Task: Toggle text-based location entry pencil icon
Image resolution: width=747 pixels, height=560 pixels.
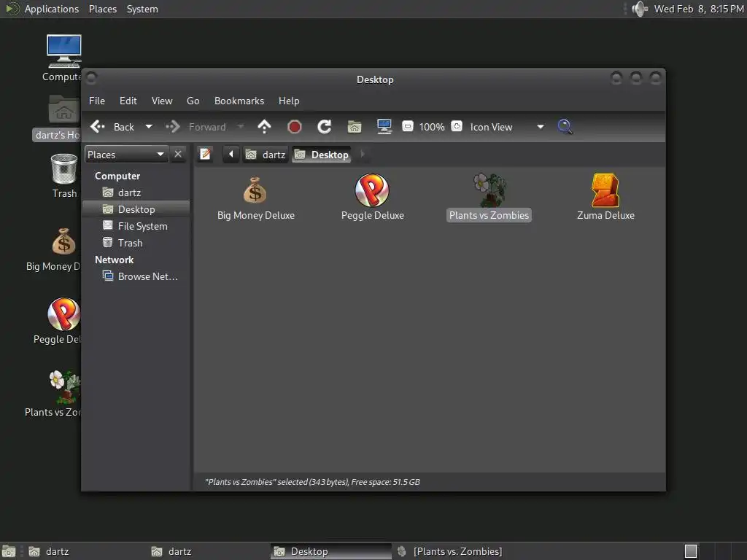Action: 205,155
